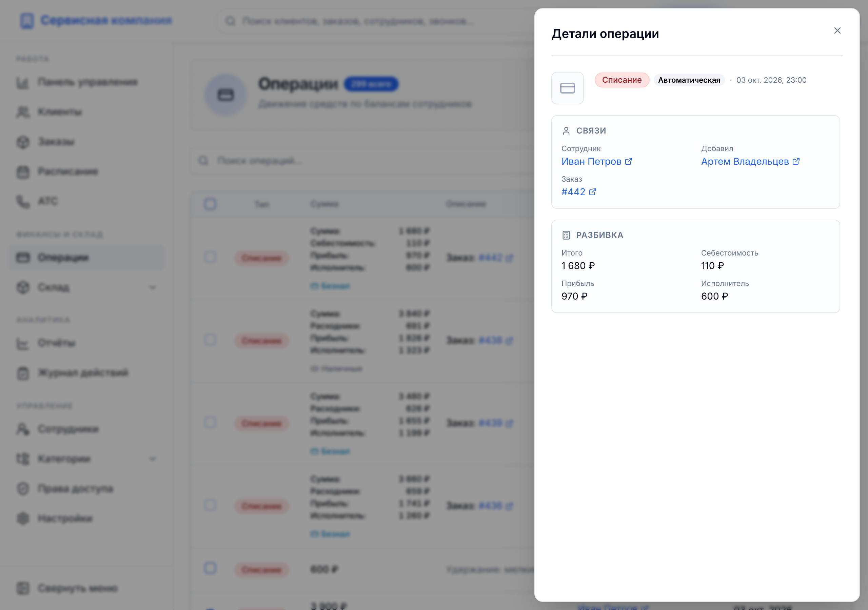Focus the Поиск операций search field
Image resolution: width=868 pixels, height=610 pixels.
(363, 161)
